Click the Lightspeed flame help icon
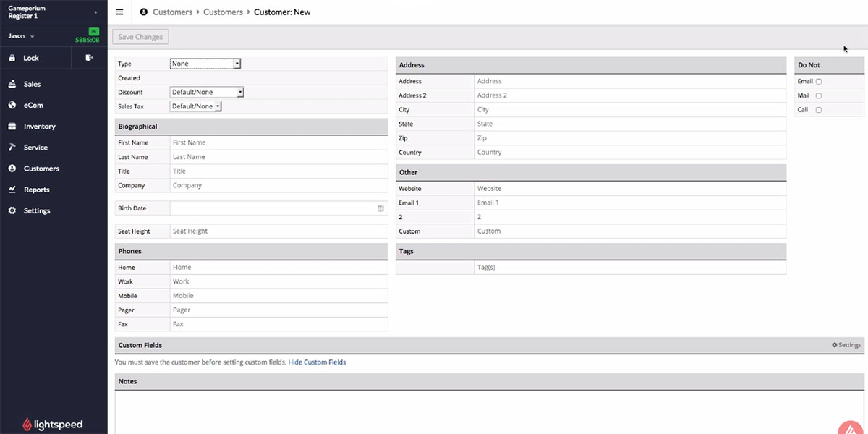Viewport: 868px width, 434px height. [851, 427]
